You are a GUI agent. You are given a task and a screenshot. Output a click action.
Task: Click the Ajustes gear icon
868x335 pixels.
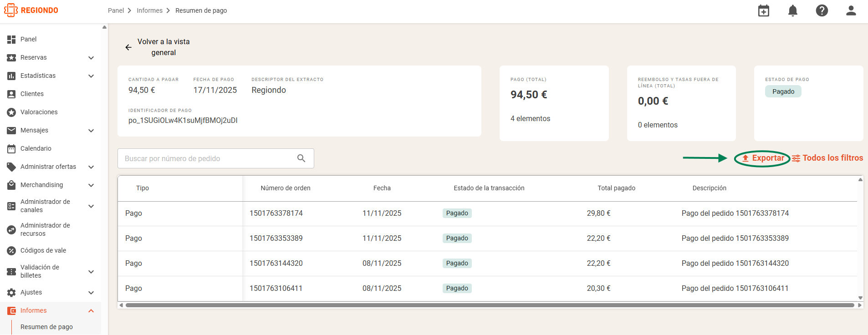point(11,293)
